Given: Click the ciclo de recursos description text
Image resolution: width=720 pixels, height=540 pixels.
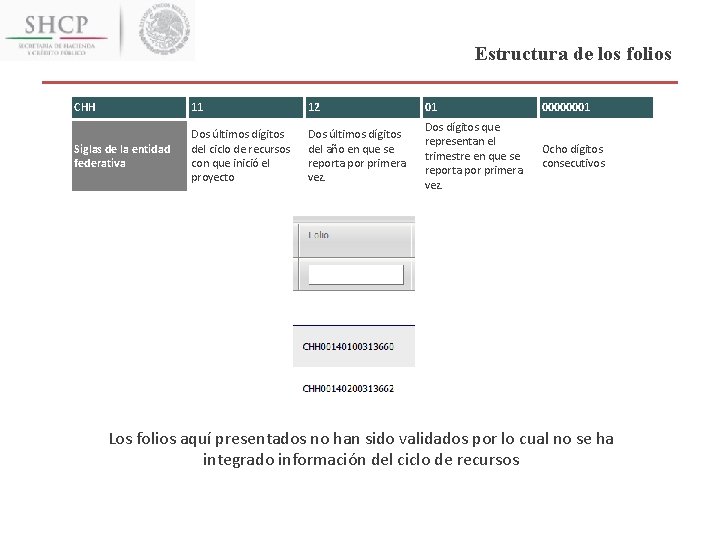Looking at the screenshot, I should [241, 156].
